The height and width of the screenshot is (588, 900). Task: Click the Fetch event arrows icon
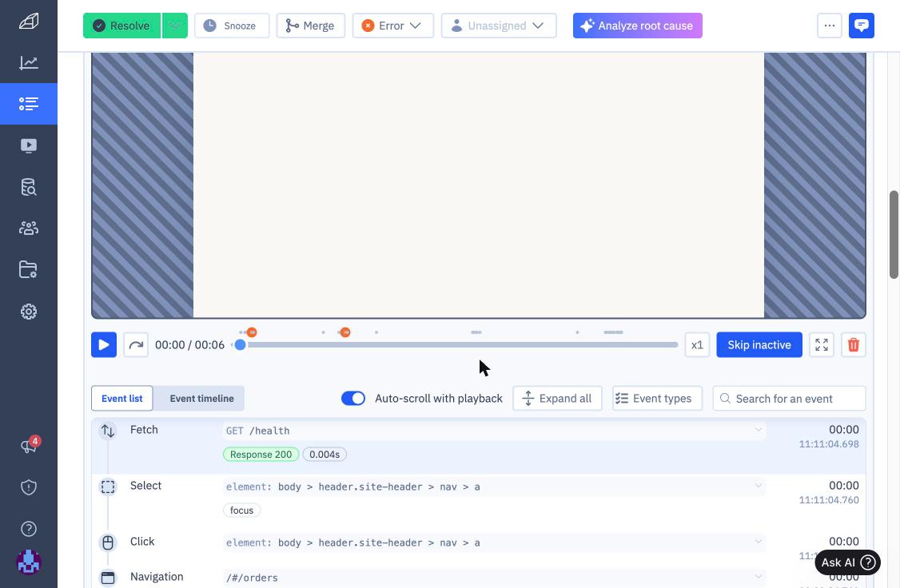(108, 431)
